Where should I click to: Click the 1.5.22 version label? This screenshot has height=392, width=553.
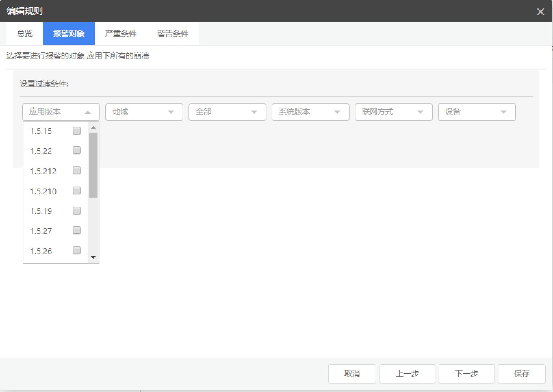pyautogui.click(x=41, y=151)
